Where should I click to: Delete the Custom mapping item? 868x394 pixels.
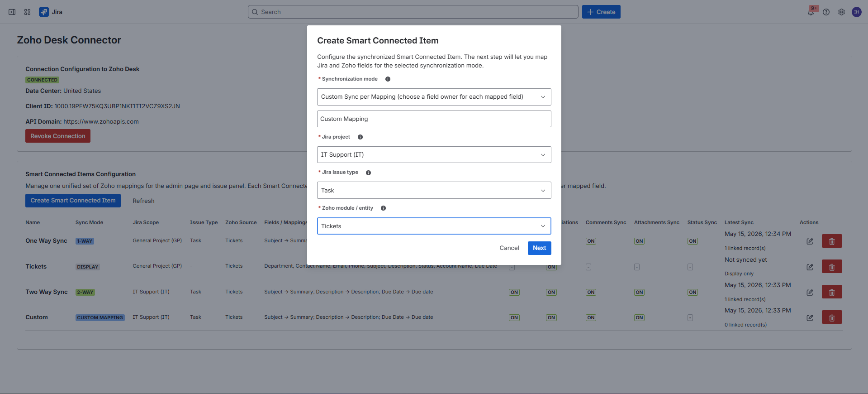pyautogui.click(x=832, y=317)
